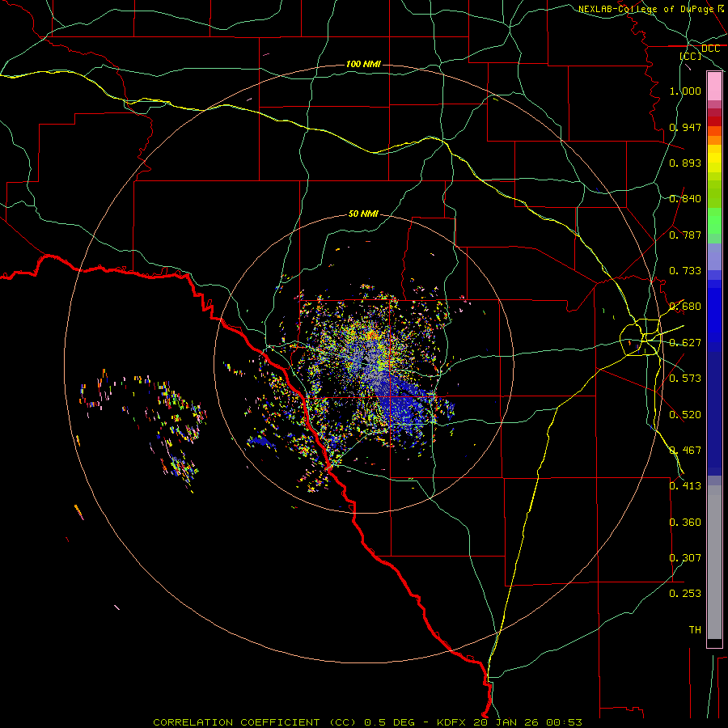Click the 100 NMI range ring label
728x728 pixels.
[x=363, y=64]
